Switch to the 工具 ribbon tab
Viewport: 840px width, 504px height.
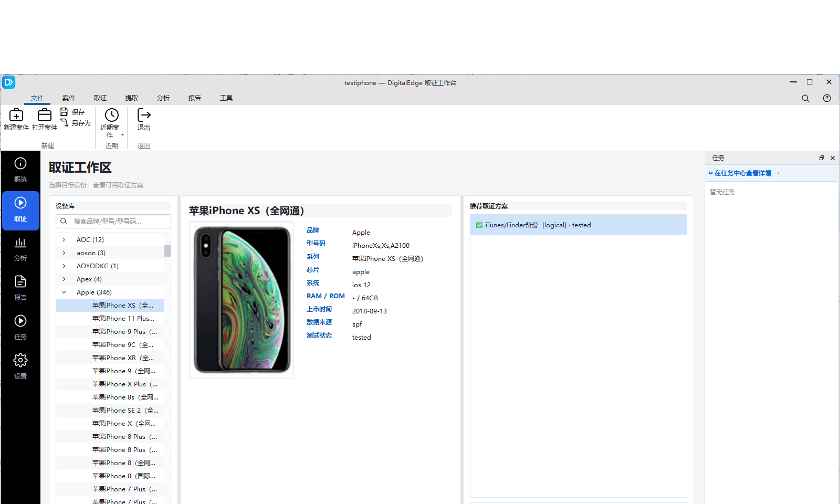click(226, 98)
